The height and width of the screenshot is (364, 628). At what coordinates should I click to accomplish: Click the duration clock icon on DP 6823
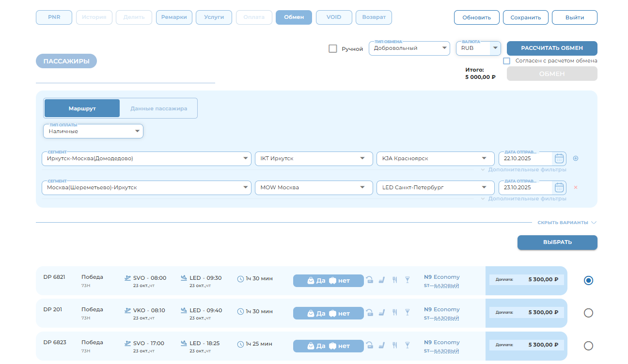point(240,344)
